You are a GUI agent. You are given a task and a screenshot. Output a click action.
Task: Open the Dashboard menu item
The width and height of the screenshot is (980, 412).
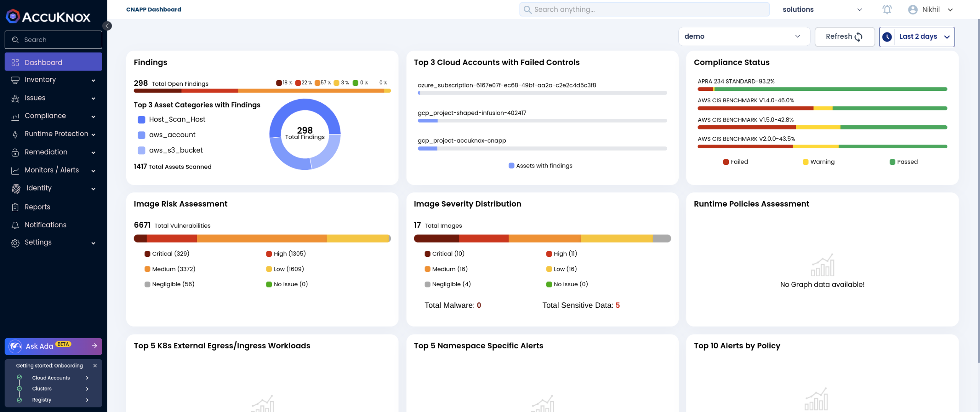[x=53, y=62]
